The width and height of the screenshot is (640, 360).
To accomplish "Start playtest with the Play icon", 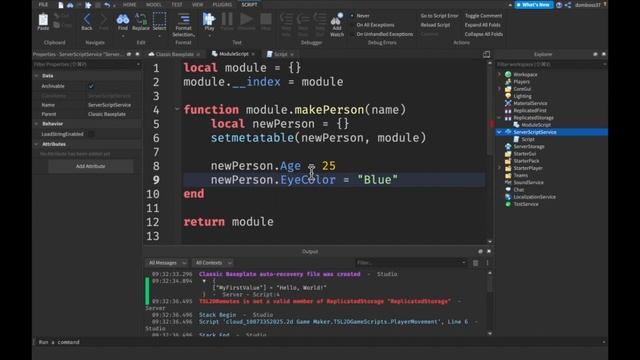I will (x=209, y=19).
